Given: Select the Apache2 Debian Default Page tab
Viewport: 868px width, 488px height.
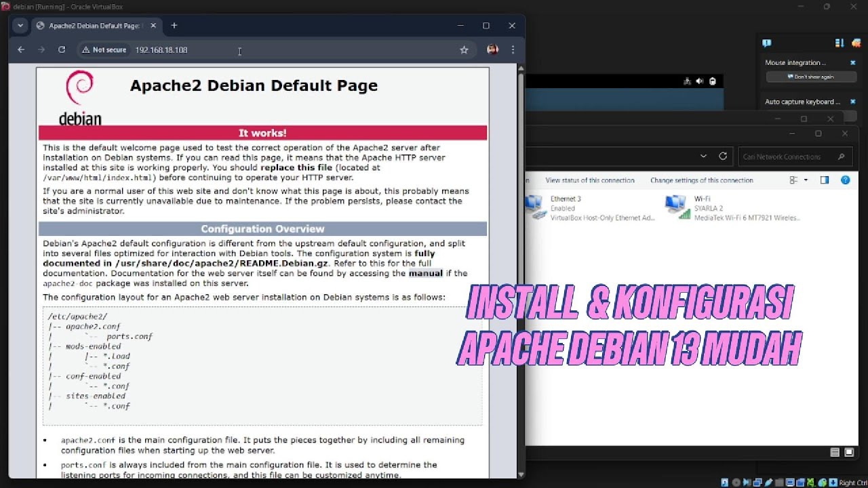Looking at the screenshot, I should (95, 26).
